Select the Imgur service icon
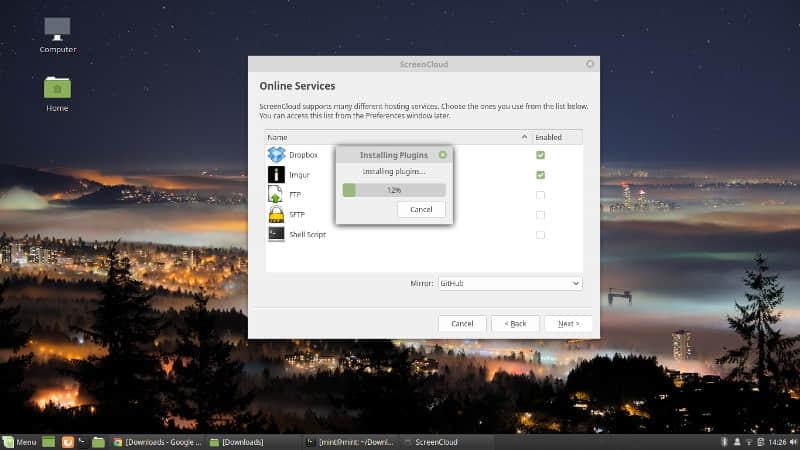The image size is (800, 450). [276, 175]
